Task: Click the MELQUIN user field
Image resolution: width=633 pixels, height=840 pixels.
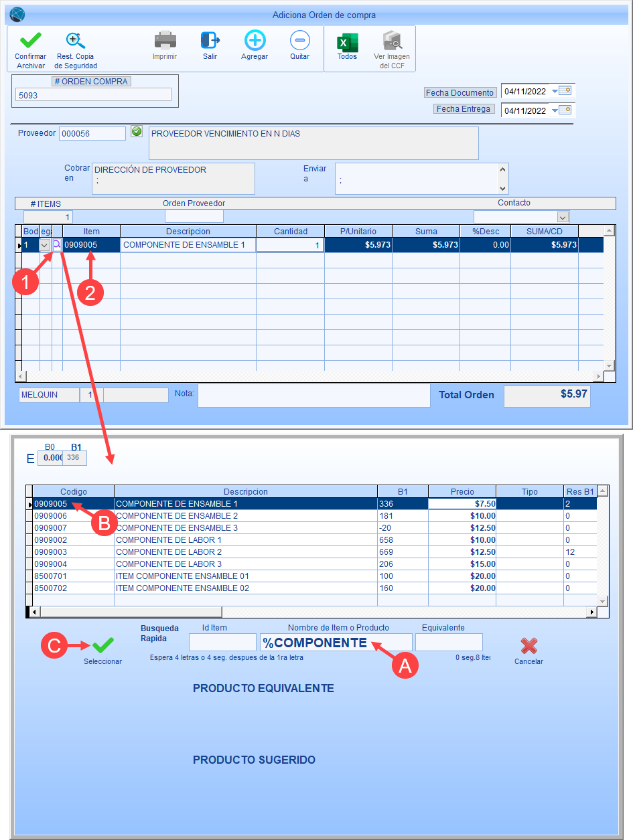Action: [49, 395]
